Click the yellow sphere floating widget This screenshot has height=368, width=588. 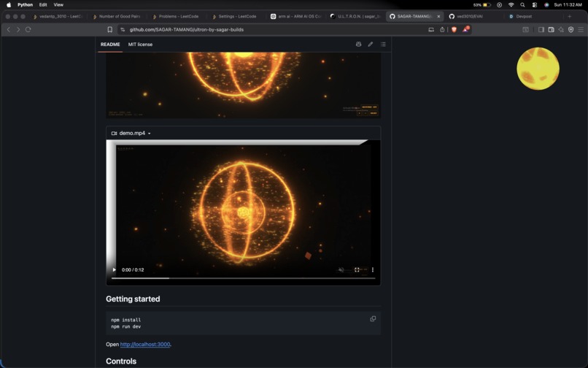tap(538, 69)
